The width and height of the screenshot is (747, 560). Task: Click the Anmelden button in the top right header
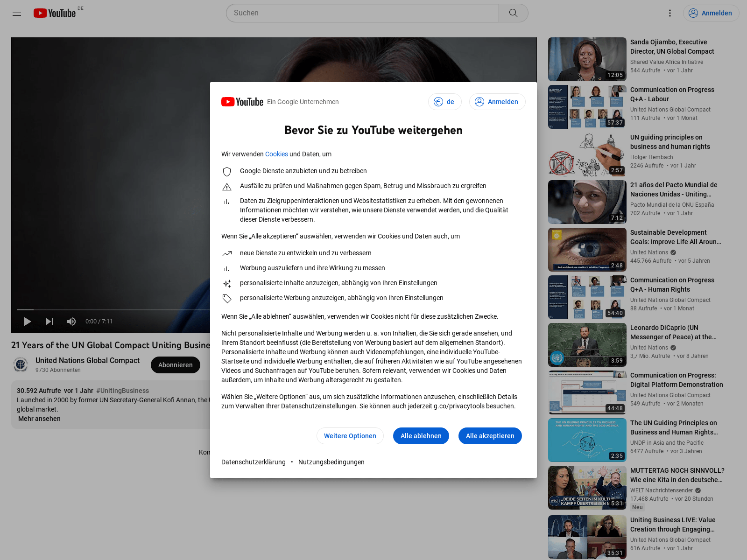(x=711, y=13)
